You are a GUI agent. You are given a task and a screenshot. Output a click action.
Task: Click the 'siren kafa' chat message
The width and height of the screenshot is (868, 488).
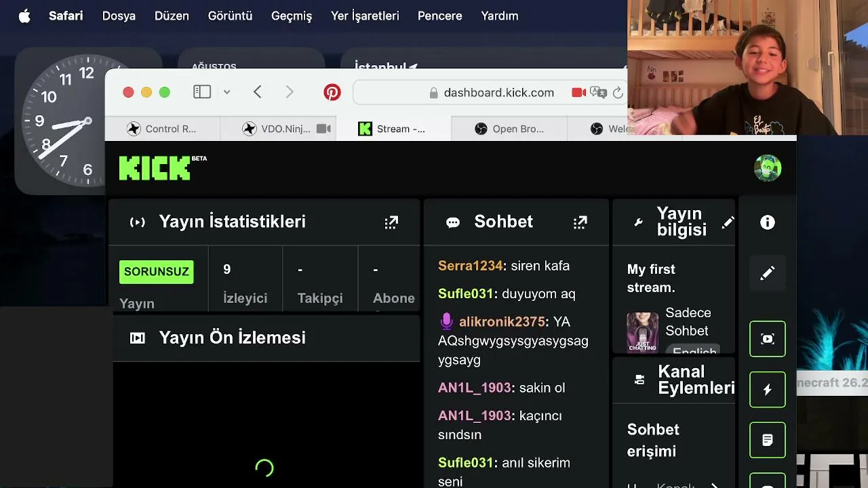pos(540,266)
